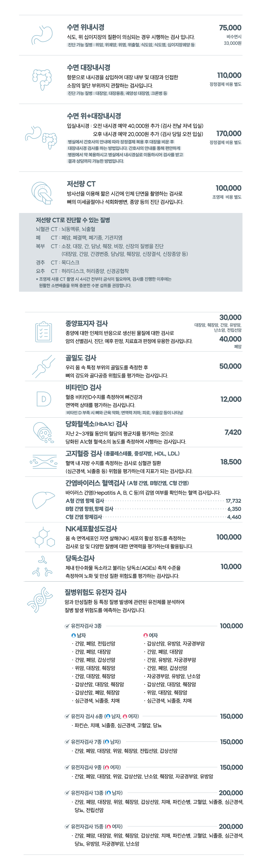Click the 수면 위+대장내시경 heading
The width and height of the screenshot is (261, 868).
coord(94,116)
